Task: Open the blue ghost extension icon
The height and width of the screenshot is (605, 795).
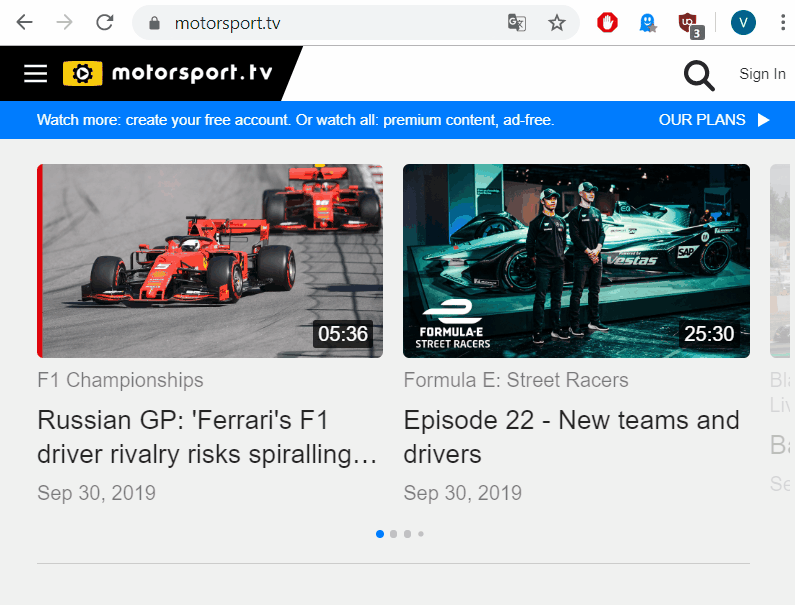Action: click(647, 23)
